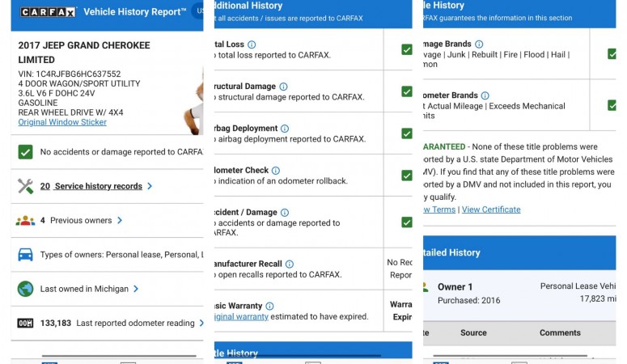The image size is (627, 364).
Task: Open the Original Window Sticker link
Action: (x=62, y=122)
